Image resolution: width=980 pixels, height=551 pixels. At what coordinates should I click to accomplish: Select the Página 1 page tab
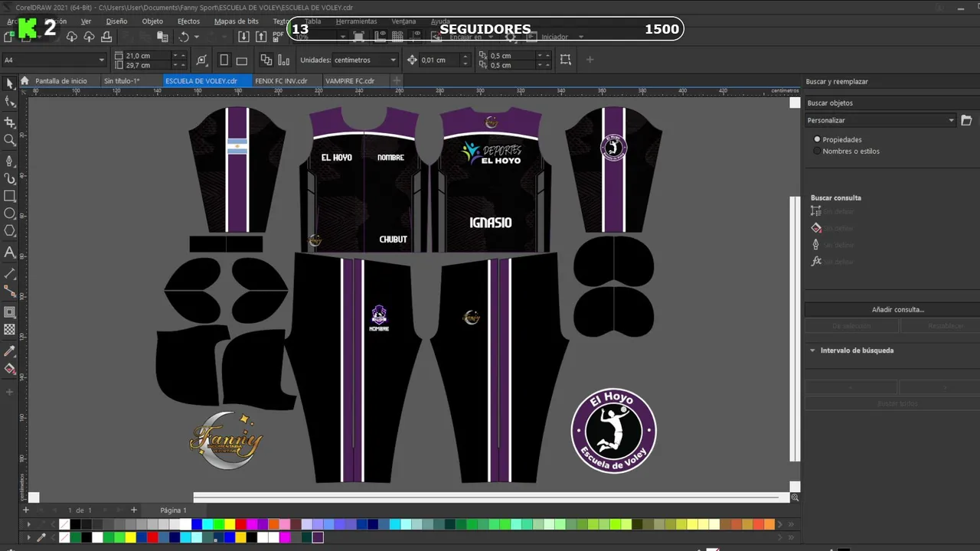173,510
